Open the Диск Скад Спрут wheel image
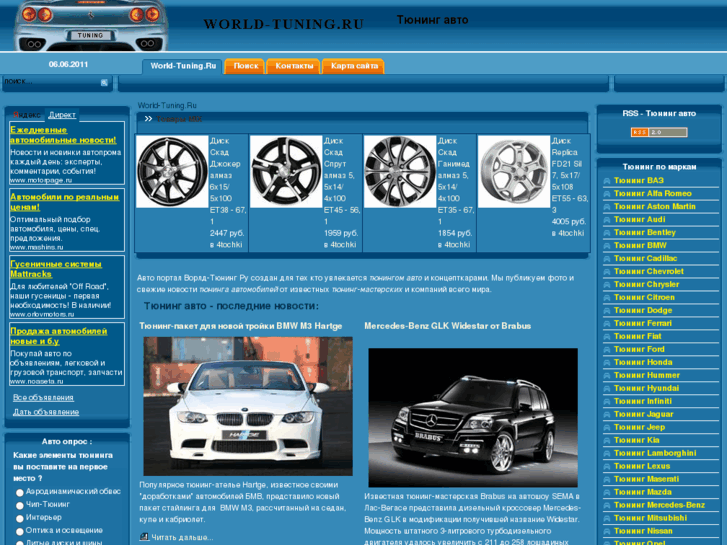Image resolution: width=727 pixels, height=545 pixels. coord(286,172)
